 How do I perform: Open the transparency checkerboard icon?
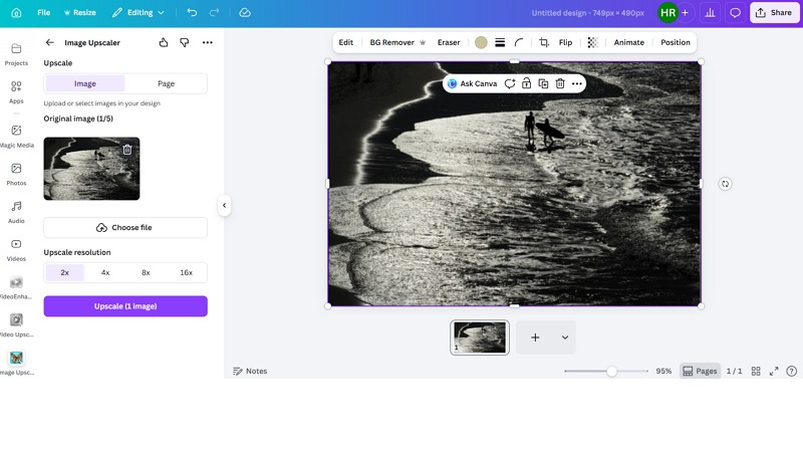tap(593, 42)
